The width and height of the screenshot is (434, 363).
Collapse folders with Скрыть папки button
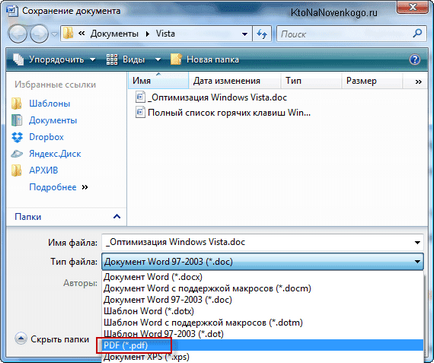click(53, 339)
